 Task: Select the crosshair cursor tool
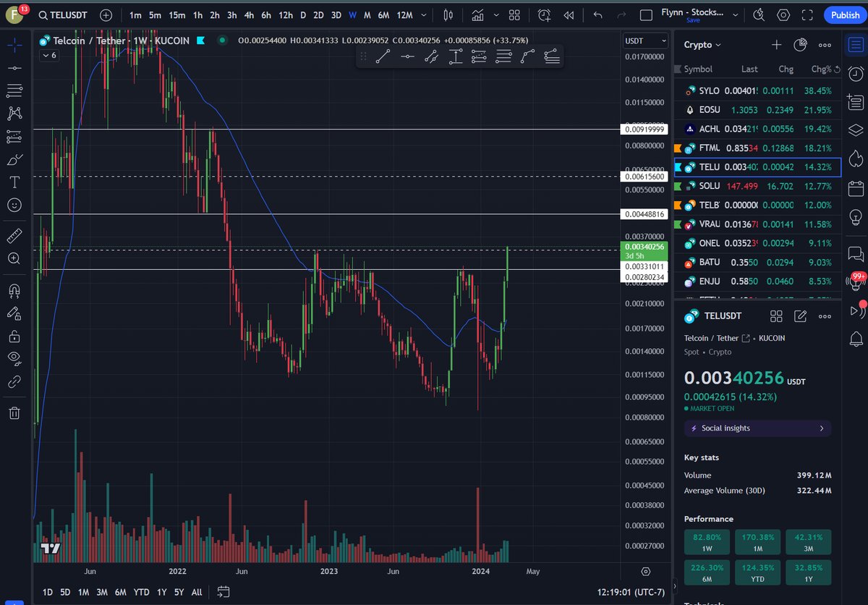click(x=14, y=44)
